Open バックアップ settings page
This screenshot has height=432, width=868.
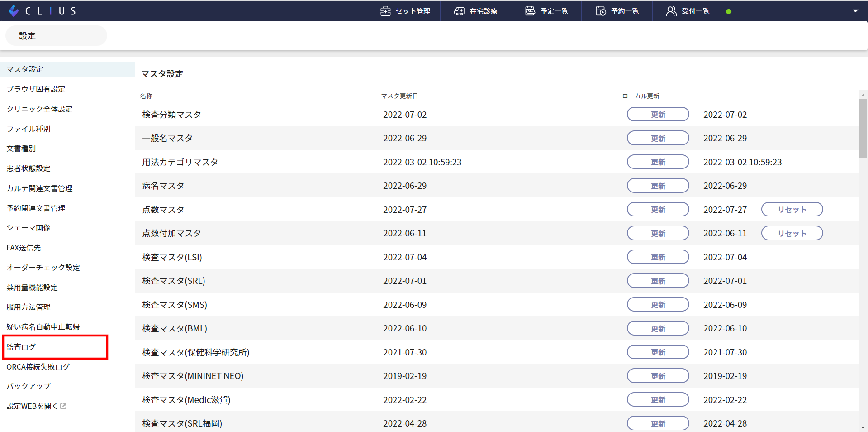pyautogui.click(x=28, y=386)
